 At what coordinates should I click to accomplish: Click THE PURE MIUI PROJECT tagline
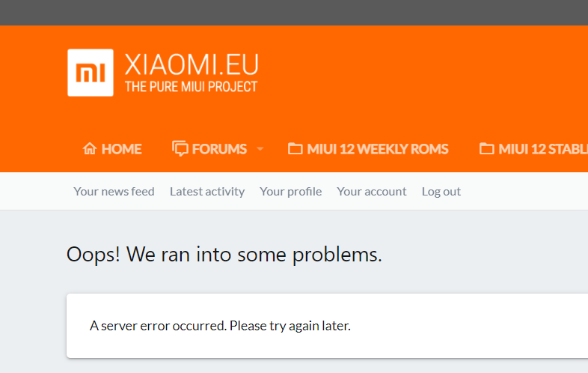click(x=192, y=87)
